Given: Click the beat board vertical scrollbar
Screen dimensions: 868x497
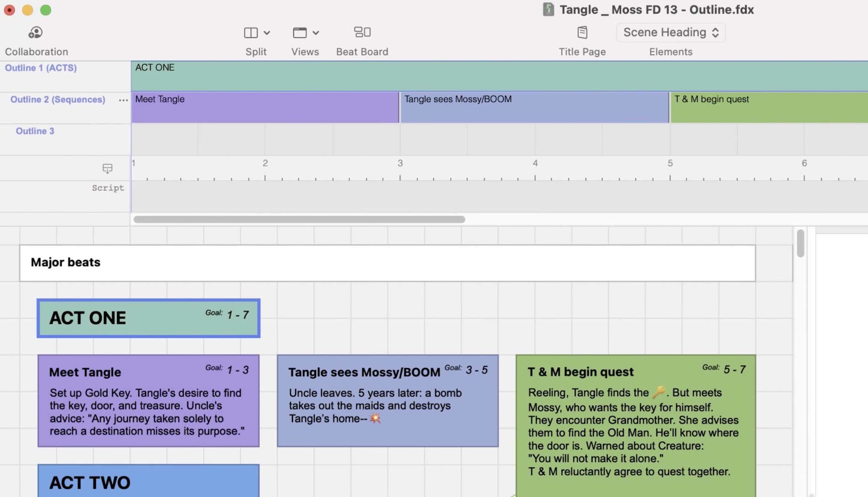Looking at the screenshot, I should 800,244.
